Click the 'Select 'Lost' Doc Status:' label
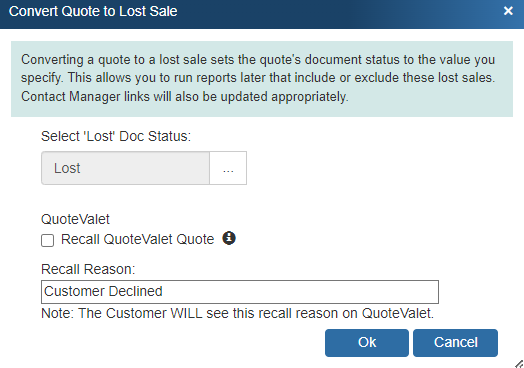The height and width of the screenshot is (368, 524). 116,136
